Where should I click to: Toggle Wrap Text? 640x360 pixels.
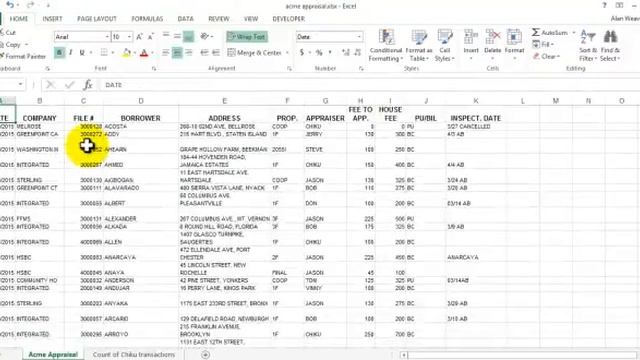click(247, 37)
